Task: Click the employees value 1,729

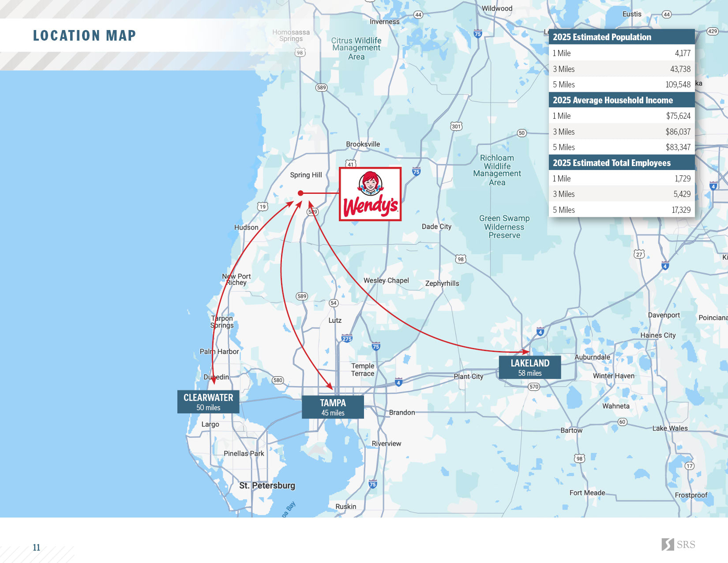Action: [x=683, y=178]
